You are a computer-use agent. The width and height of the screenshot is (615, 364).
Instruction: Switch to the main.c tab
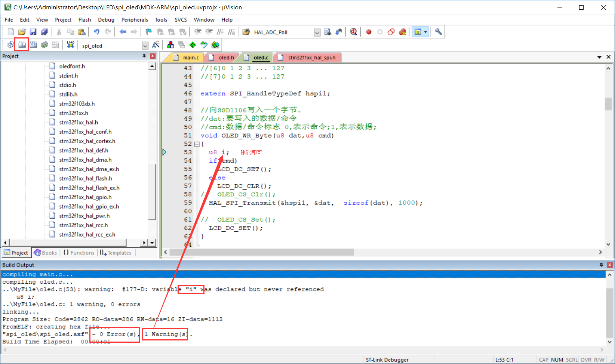coord(187,58)
